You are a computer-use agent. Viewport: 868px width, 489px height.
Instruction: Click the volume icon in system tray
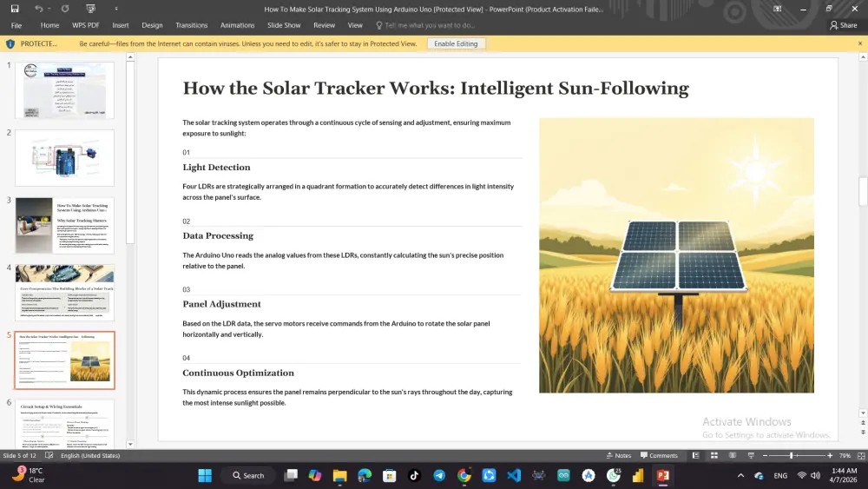815,476
